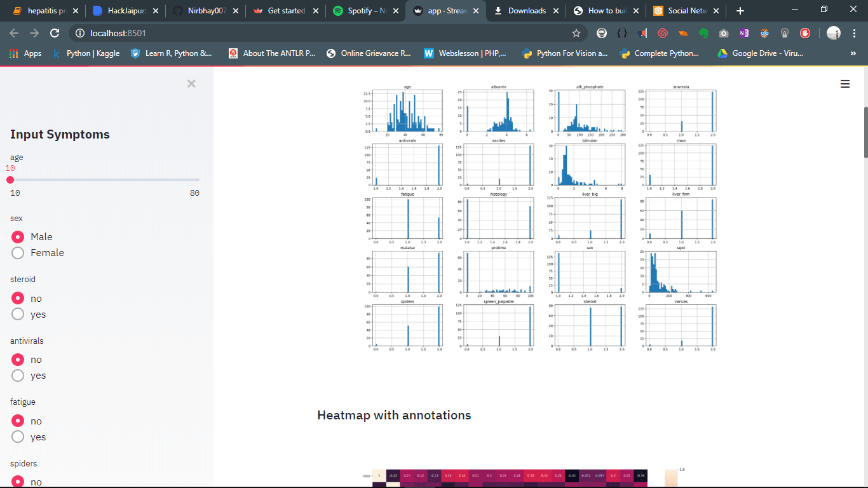This screenshot has width=868, height=488.
Task: Open About The ANTLR bookmark
Action: tap(272, 53)
